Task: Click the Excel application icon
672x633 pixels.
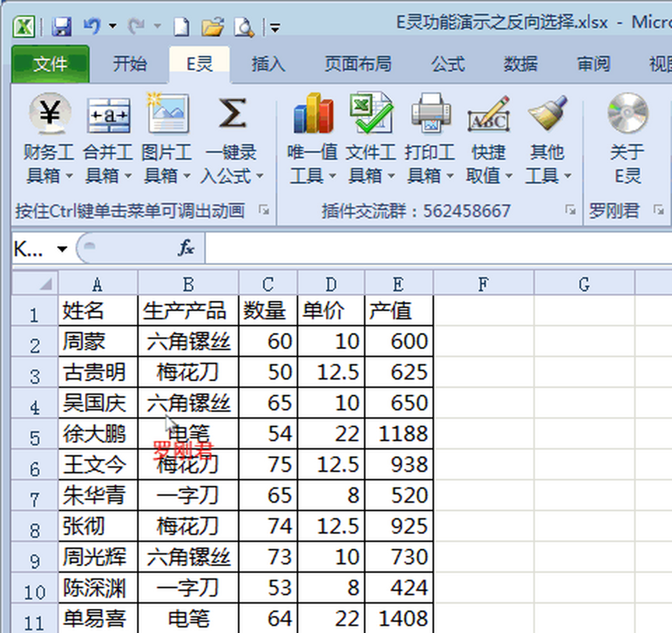Action: pos(24,26)
